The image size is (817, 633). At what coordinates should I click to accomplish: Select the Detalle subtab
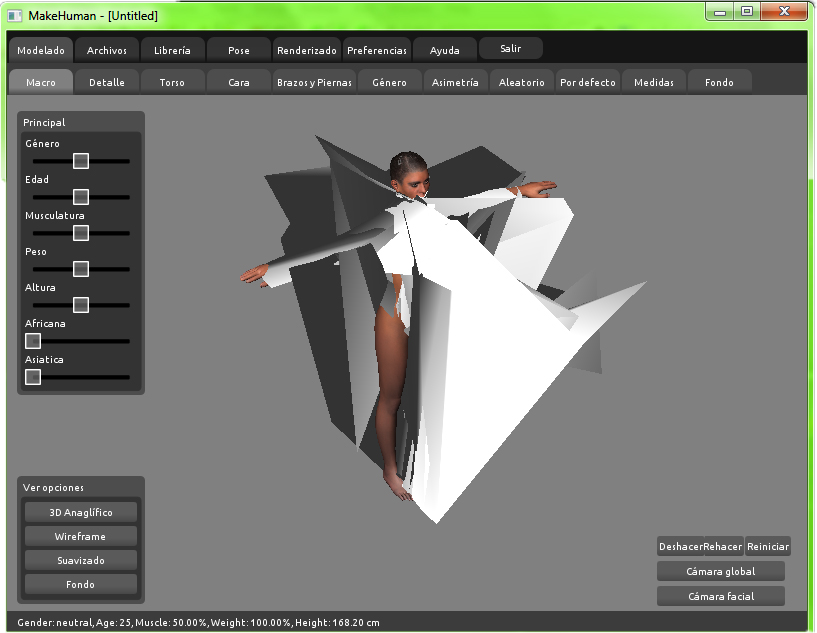[x=107, y=82]
